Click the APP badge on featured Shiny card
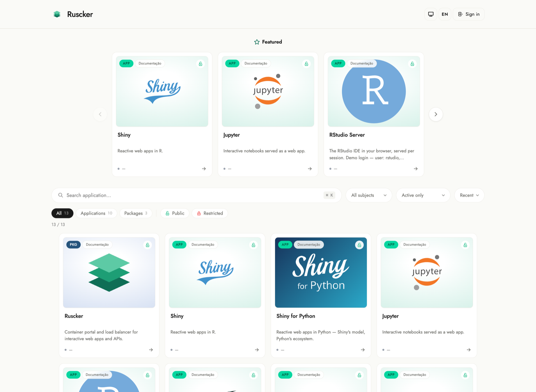 pyautogui.click(x=126, y=64)
